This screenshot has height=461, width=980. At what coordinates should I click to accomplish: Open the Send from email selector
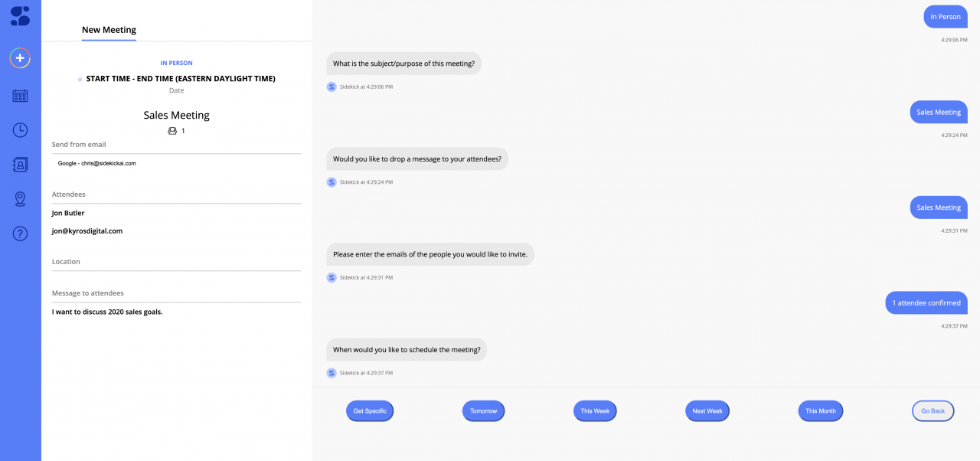tap(176, 162)
